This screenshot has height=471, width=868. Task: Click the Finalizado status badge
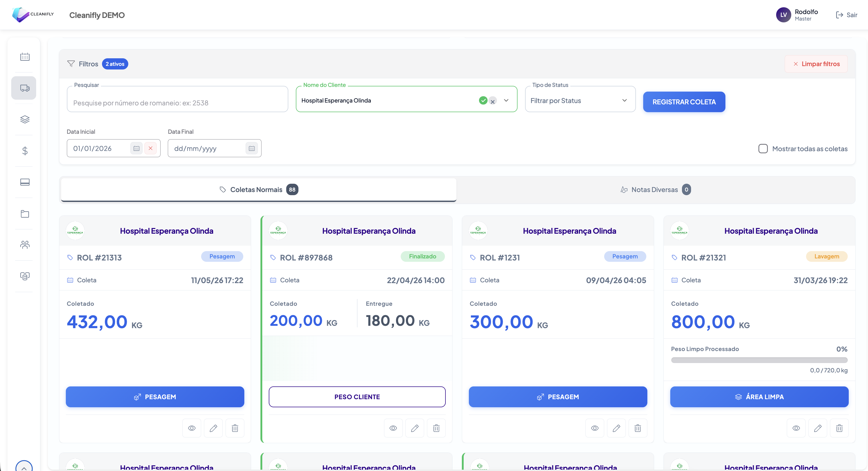423,256
